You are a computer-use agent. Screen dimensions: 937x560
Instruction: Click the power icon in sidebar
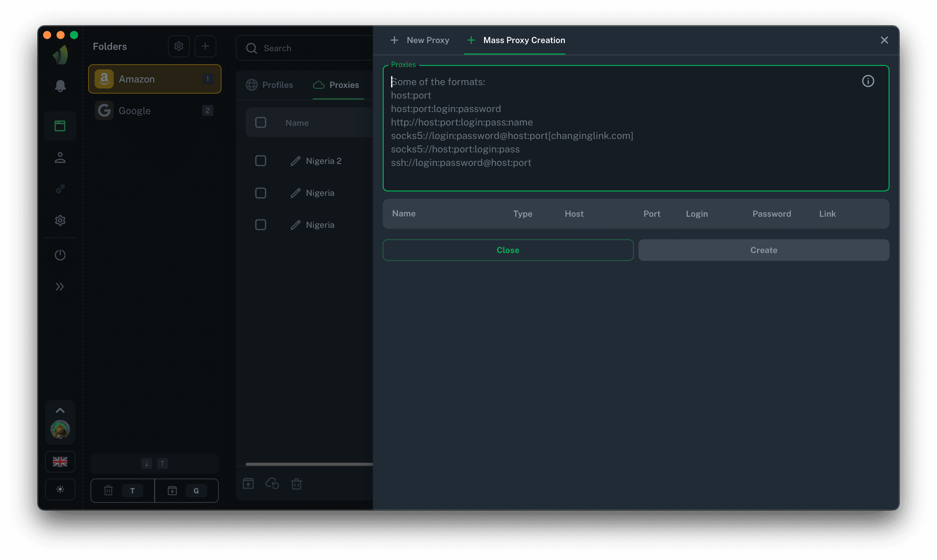[x=60, y=255]
